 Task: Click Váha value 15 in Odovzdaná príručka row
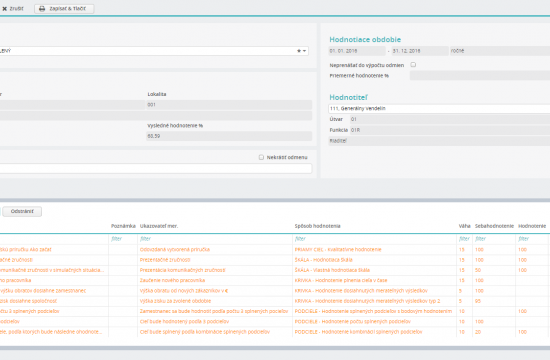(465, 249)
